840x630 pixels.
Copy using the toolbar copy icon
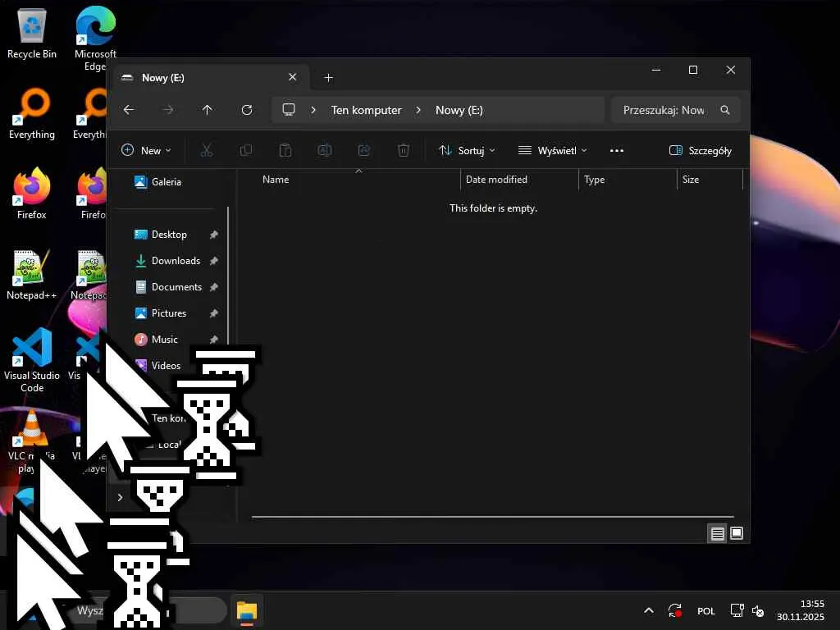[x=246, y=151]
